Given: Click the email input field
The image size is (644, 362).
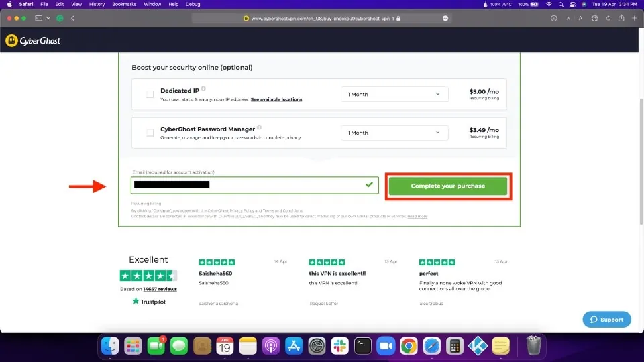Looking at the screenshot, I should tap(255, 185).
